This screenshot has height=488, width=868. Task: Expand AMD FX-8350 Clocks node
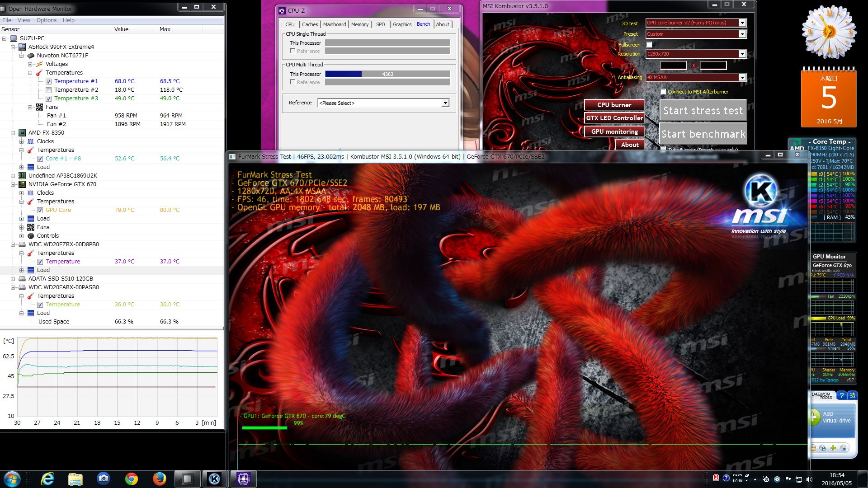pyautogui.click(x=22, y=141)
